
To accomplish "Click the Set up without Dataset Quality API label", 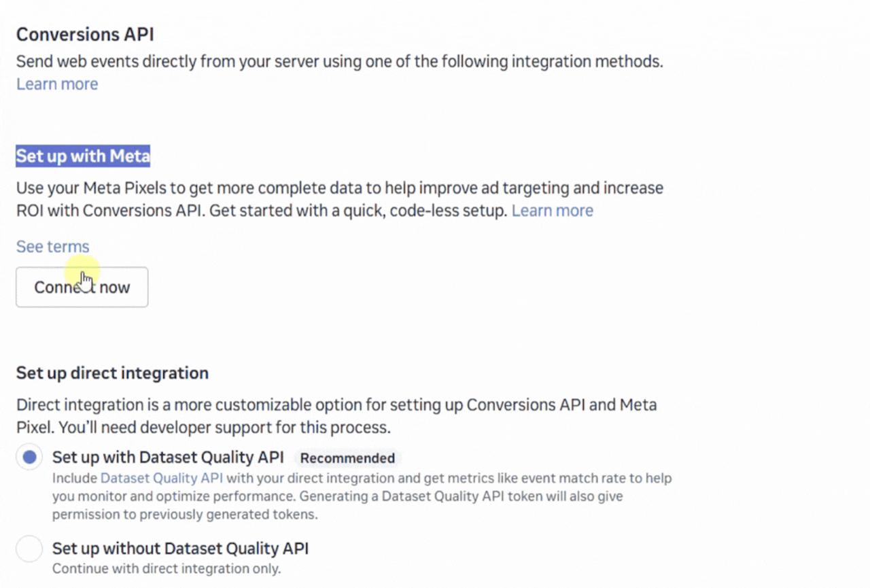I will coord(180,549).
